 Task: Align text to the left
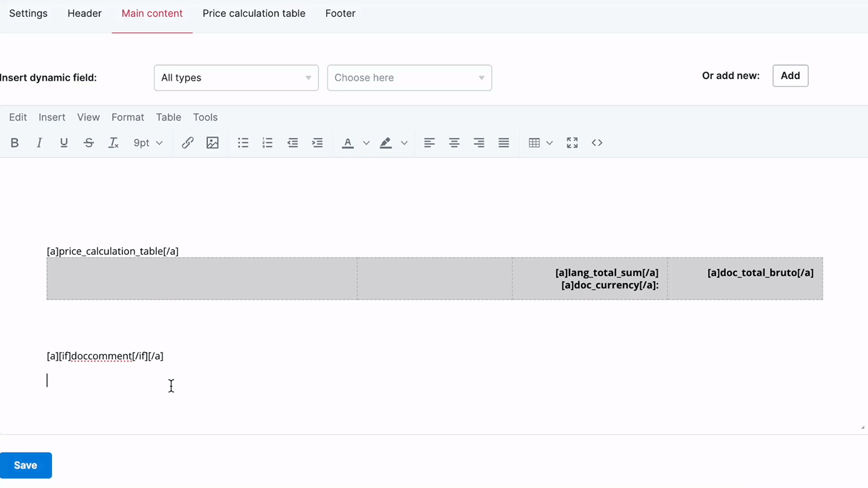(429, 143)
